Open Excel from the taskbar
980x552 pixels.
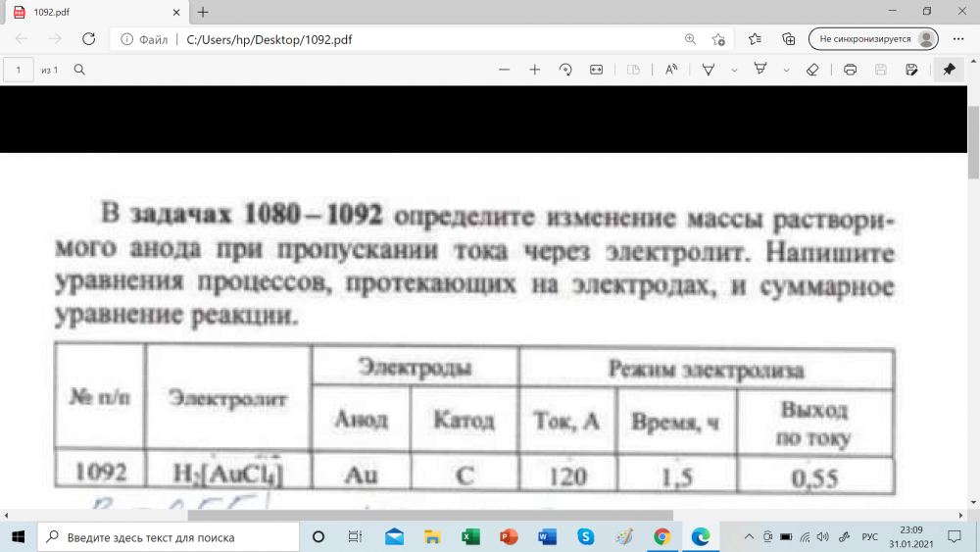[470, 537]
